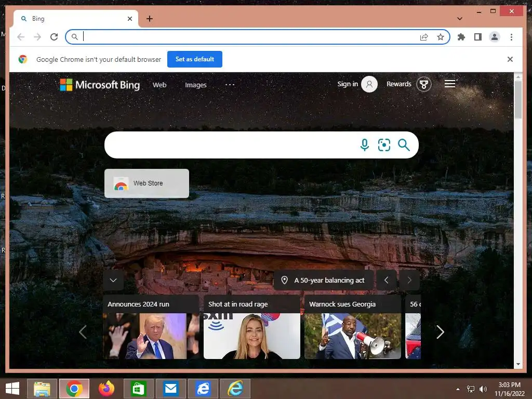This screenshot has width=532, height=399.
Task: Show previous news carousel stories
Action: click(x=83, y=332)
